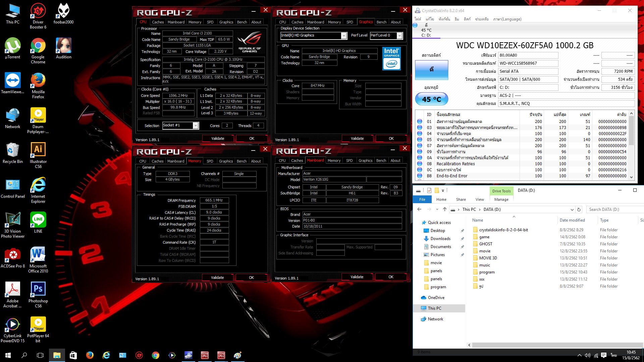Click the Search DATA (D:) field
The height and width of the screenshot is (362, 644).
[615, 209]
